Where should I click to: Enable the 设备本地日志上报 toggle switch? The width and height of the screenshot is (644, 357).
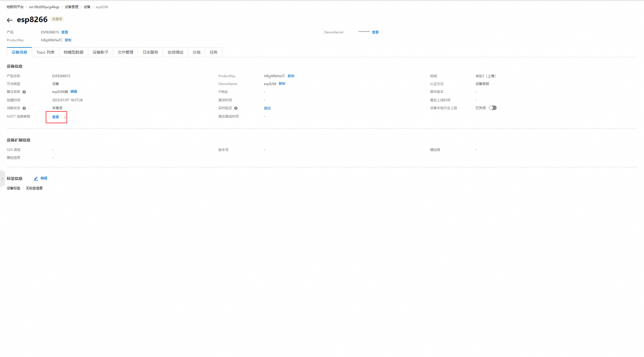click(492, 108)
